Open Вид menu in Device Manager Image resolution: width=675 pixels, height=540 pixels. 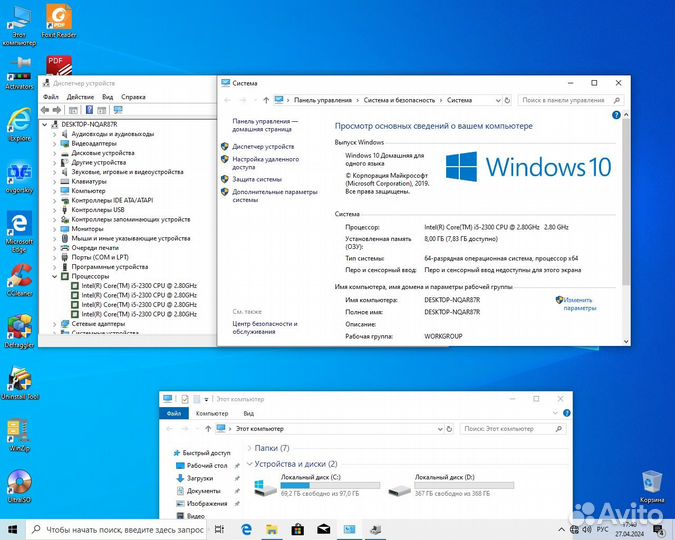(x=108, y=97)
